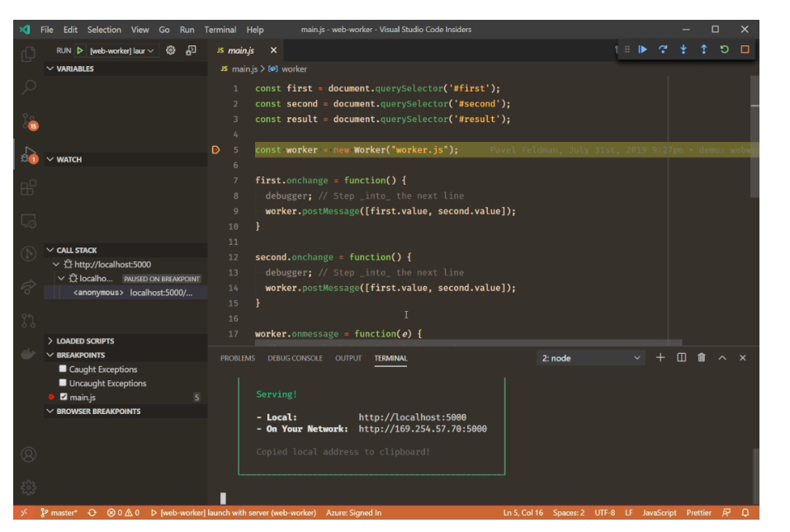
Task: Expand the Loaded Scripts section
Action: 126,341
